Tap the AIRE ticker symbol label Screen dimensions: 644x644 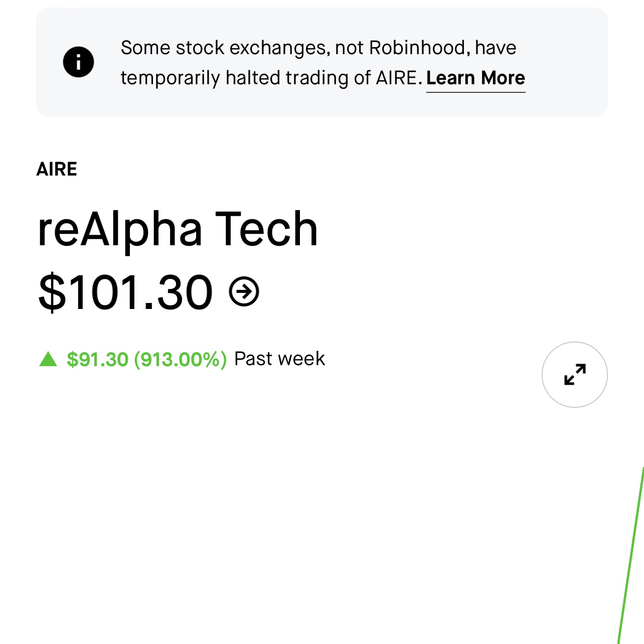57,170
